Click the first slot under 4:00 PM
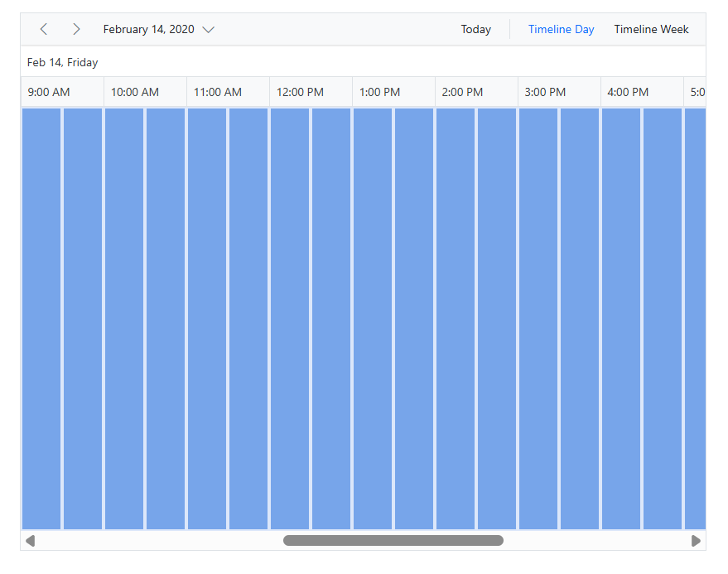Image resolution: width=728 pixels, height=574 pixels. (x=621, y=319)
